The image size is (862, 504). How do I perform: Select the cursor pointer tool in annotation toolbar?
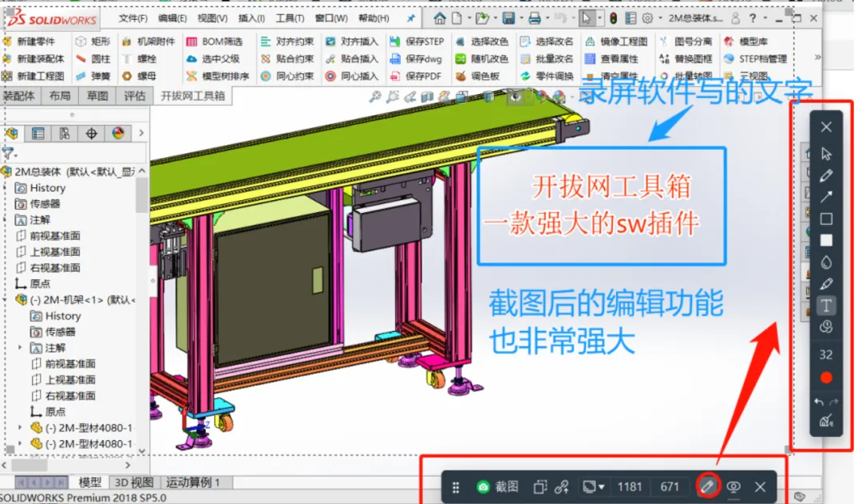(826, 154)
